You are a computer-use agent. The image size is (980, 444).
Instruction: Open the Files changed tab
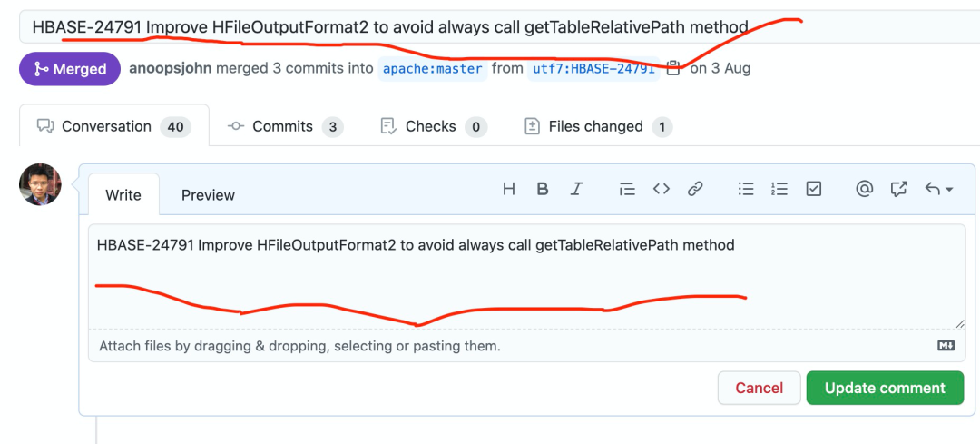(597, 126)
